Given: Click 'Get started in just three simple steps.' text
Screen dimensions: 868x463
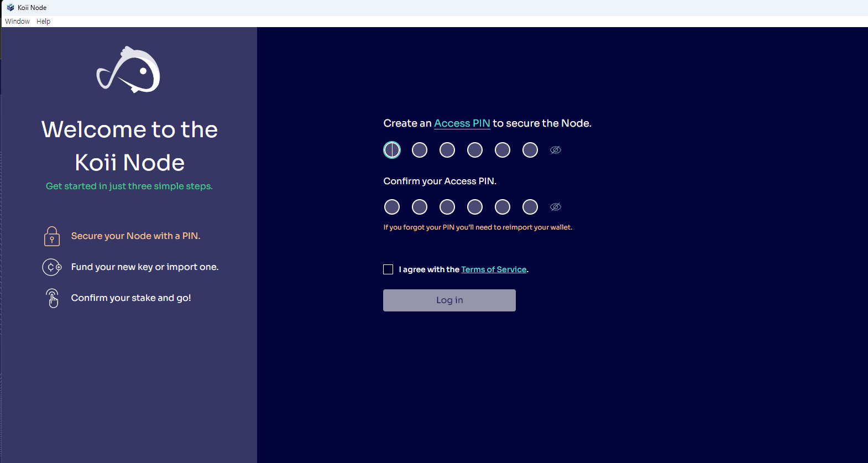Looking at the screenshot, I should tap(129, 186).
